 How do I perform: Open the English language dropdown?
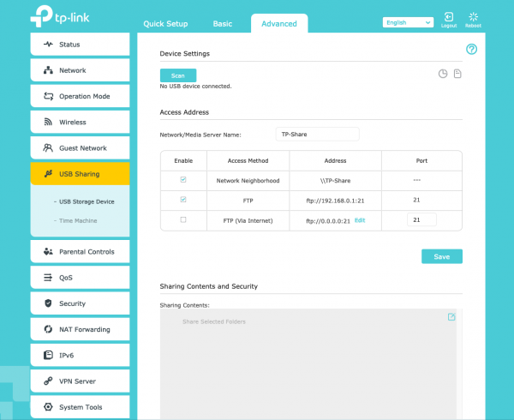[408, 23]
